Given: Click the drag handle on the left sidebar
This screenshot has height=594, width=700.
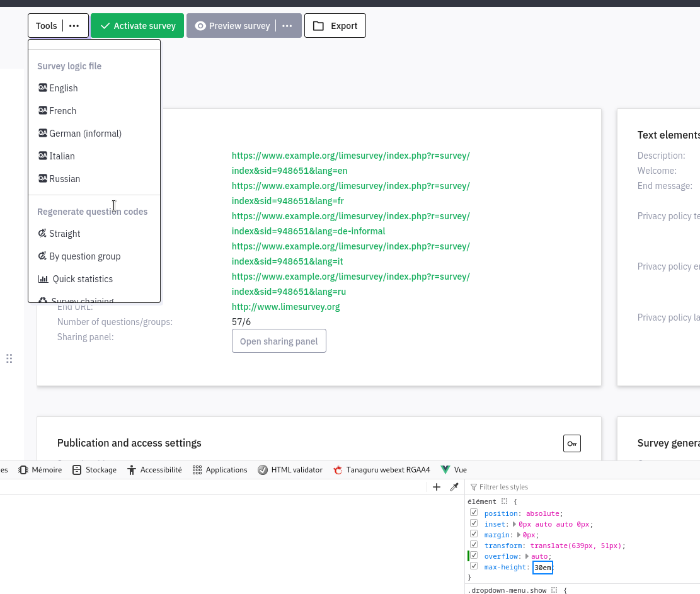Looking at the screenshot, I should coord(9,358).
